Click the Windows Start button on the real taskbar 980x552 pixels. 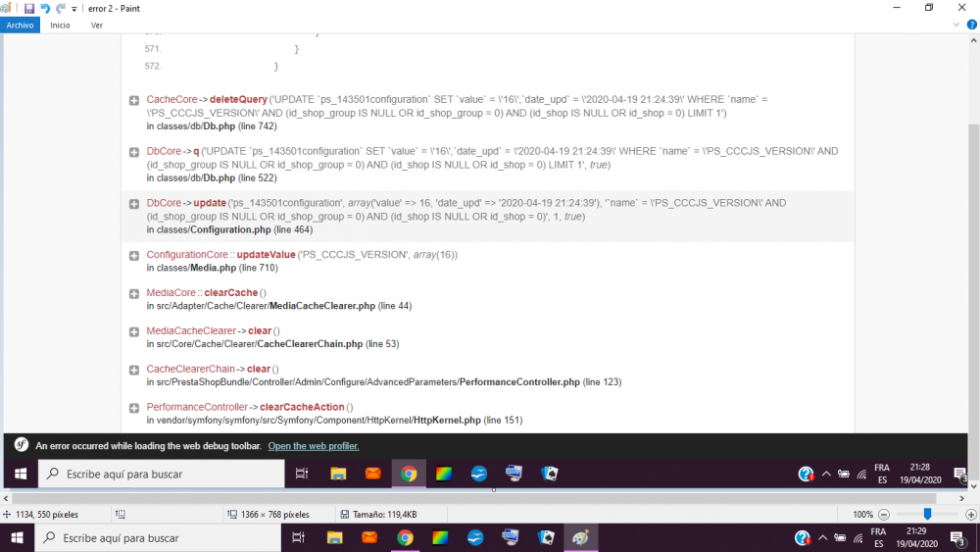coord(17,537)
